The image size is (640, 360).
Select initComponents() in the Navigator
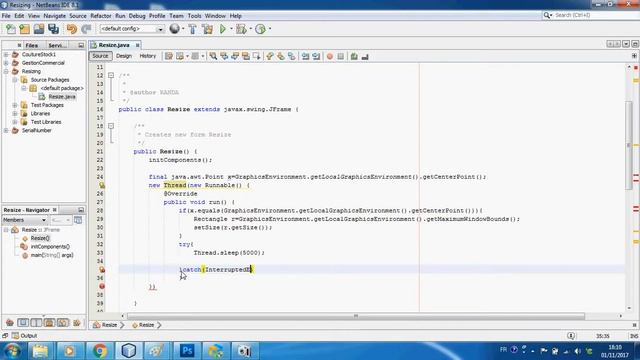pos(50,247)
